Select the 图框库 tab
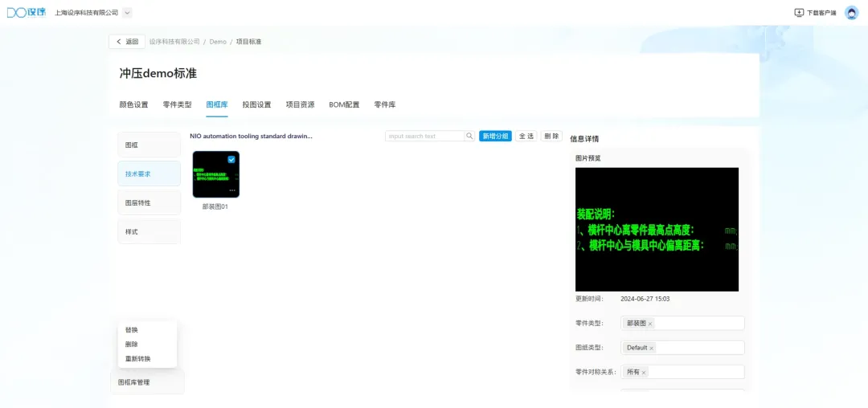Screen dimensions: 868x408 [217, 104]
